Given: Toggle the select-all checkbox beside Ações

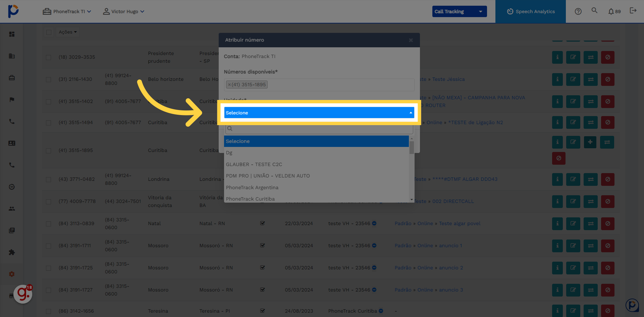Looking at the screenshot, I should tap(49, 32).
